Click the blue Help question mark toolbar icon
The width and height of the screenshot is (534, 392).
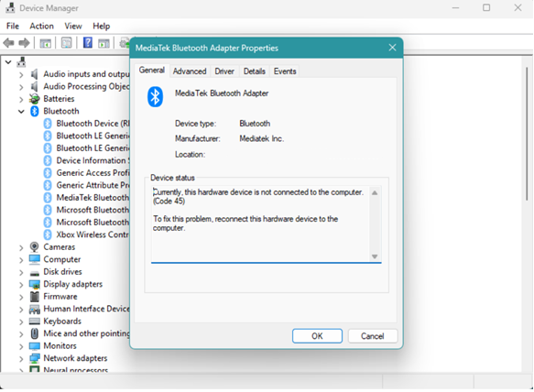[x=88, y=43]
